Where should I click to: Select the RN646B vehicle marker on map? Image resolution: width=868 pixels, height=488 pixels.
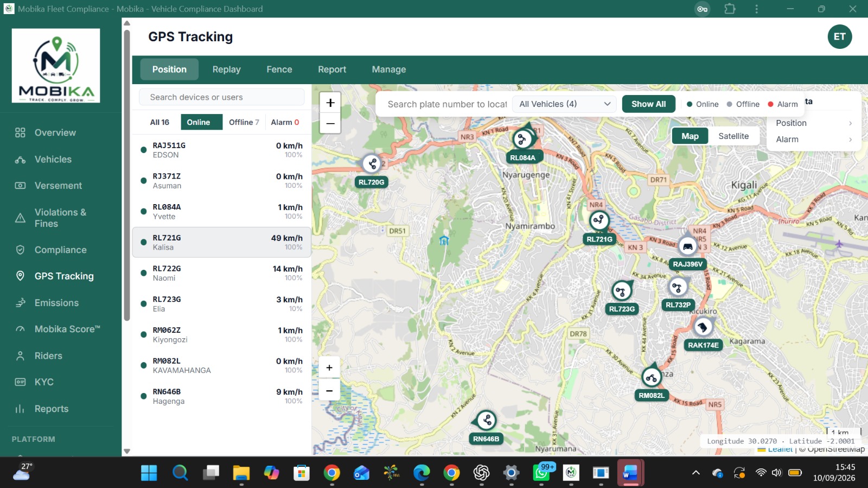coord(486,420)
